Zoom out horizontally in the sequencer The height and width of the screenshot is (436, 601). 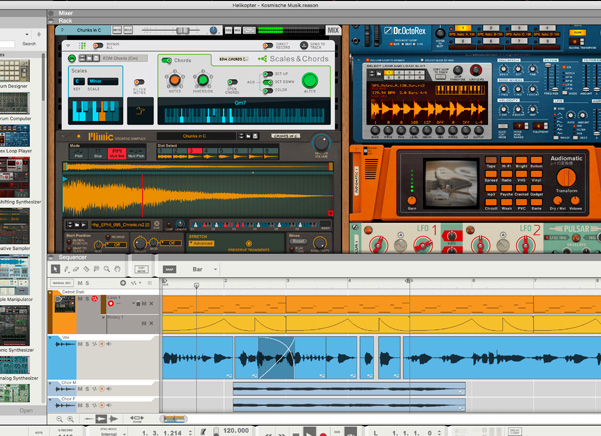point(59,419)
